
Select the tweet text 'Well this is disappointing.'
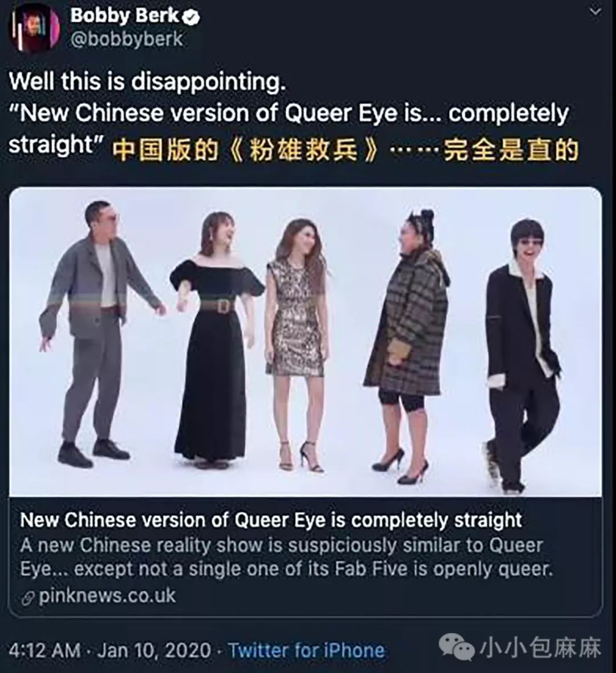tap(147, 82)
